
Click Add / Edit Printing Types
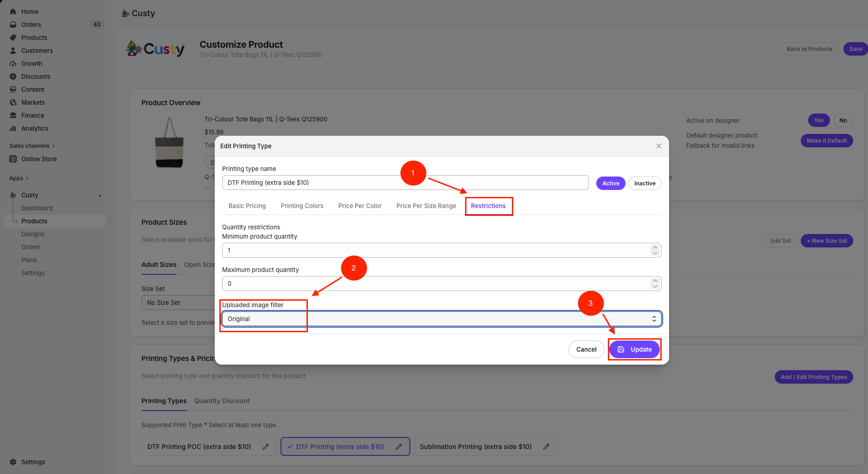pyautogui.click(x=814, y=377)
